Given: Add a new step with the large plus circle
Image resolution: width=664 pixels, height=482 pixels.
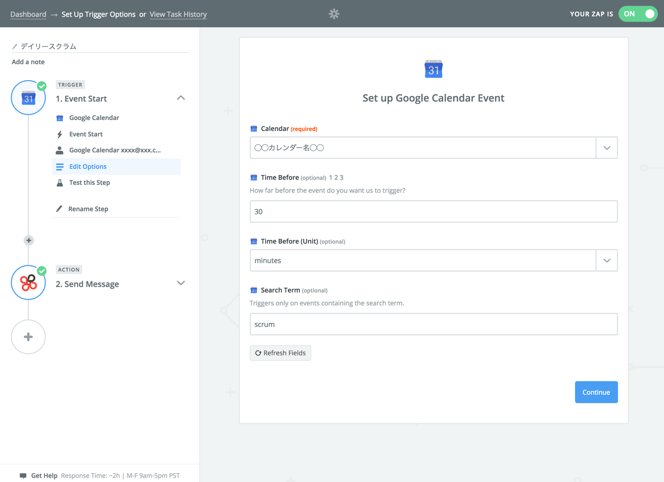Looking at the screenshot, I should (28, 337).
